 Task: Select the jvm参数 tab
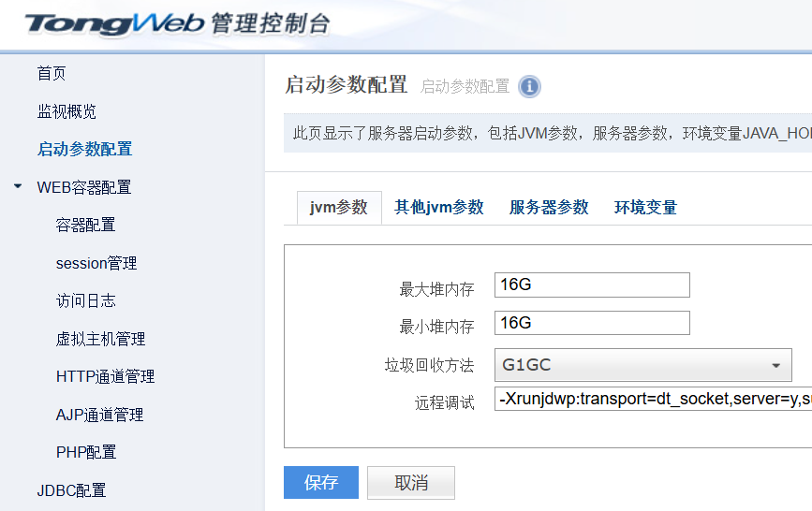pyautogui.click(x=339, y=208)
